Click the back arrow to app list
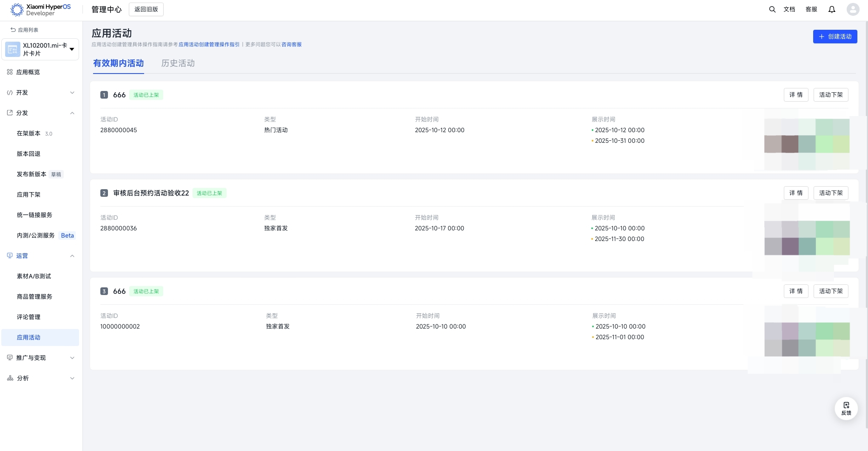The width and height of the screenshot is (868, 451). 13,30
